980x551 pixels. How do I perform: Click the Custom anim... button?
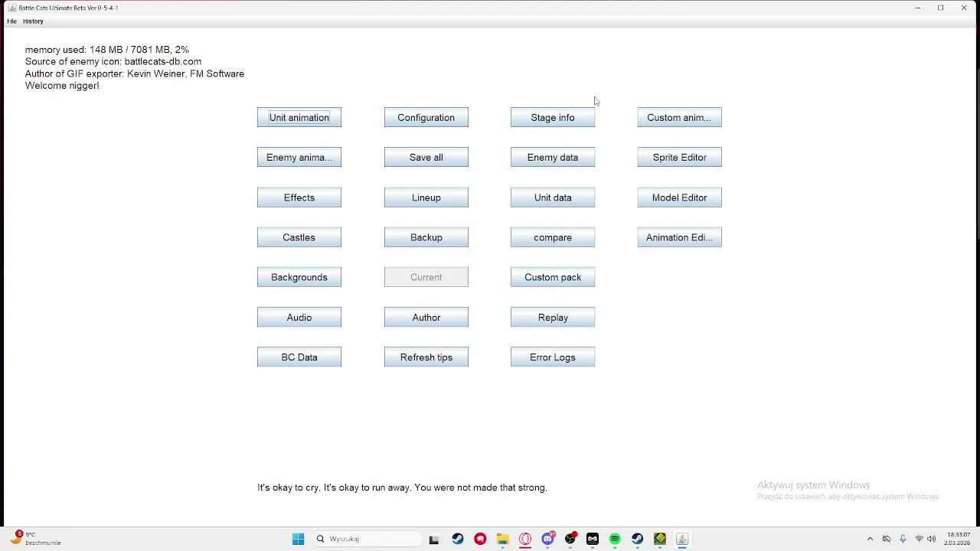coord(679,117)
